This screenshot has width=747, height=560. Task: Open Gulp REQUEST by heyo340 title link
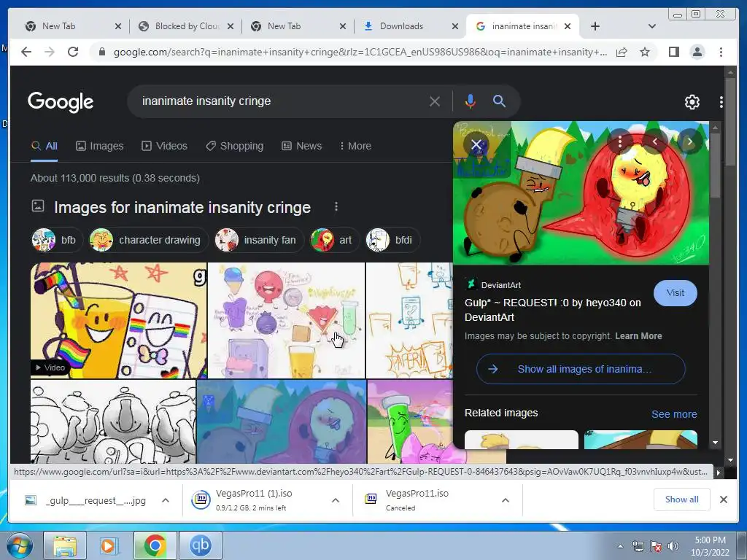[x=553, y=309]
